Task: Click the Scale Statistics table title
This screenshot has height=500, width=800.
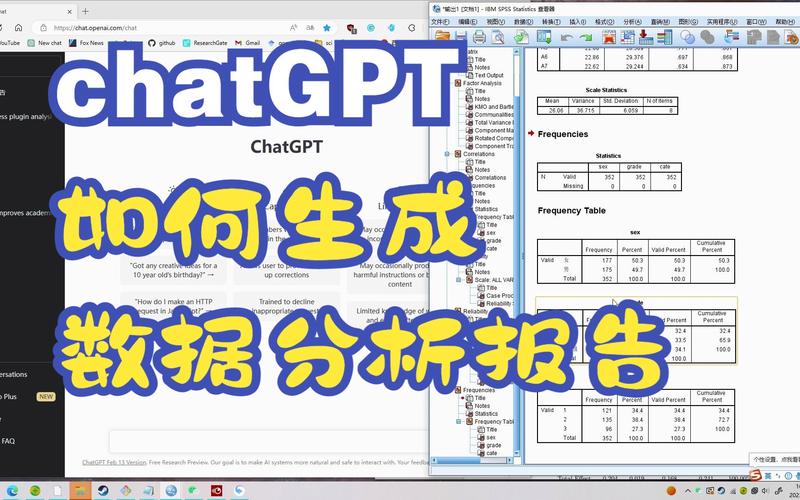Action: pos(606,90)
